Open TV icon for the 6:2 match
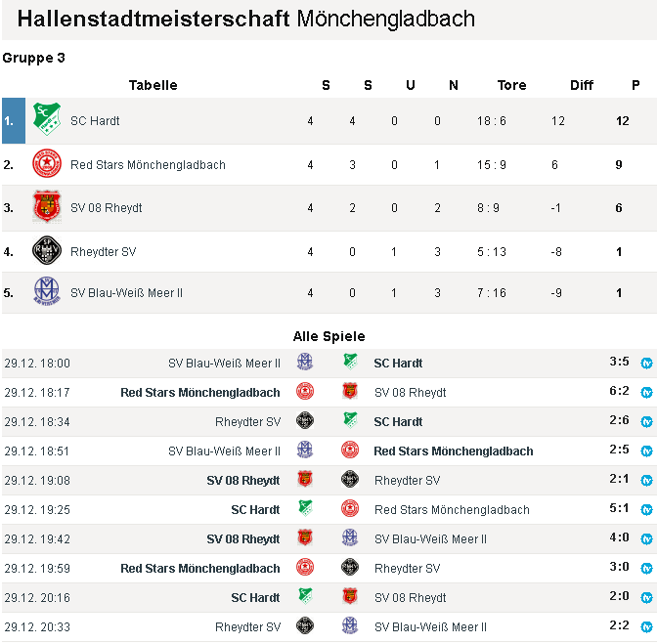658x644 pixels. point(646,393)
